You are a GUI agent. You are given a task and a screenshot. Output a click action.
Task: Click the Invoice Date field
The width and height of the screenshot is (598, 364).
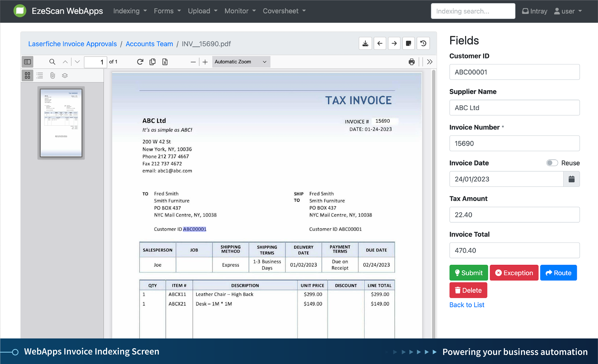tap(507, 179)
